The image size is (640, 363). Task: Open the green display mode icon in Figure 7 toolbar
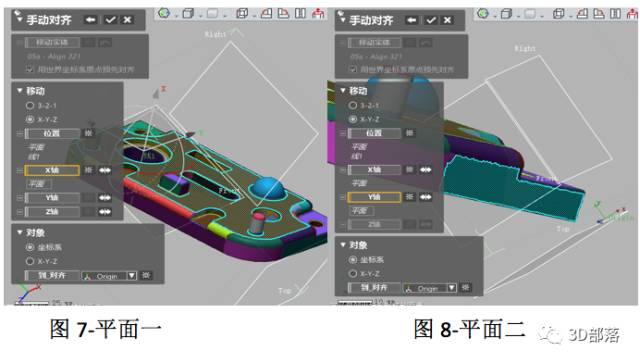tap(164, 13)
